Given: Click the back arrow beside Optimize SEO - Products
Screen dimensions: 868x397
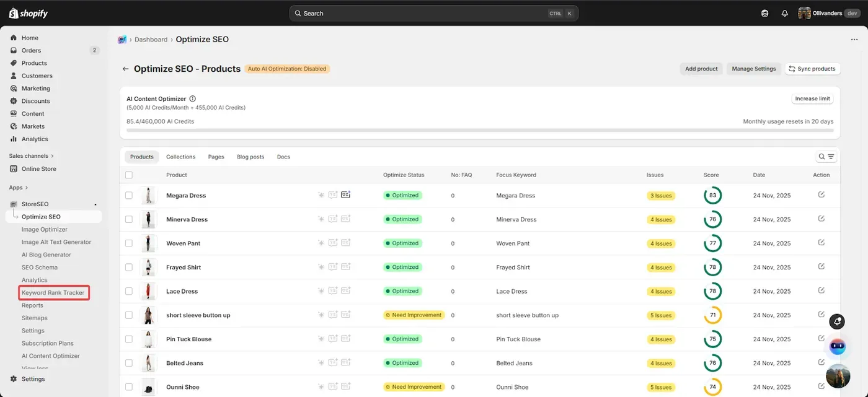Looking at the screenshot, I should pyautogui.click(x=125, y=69).
